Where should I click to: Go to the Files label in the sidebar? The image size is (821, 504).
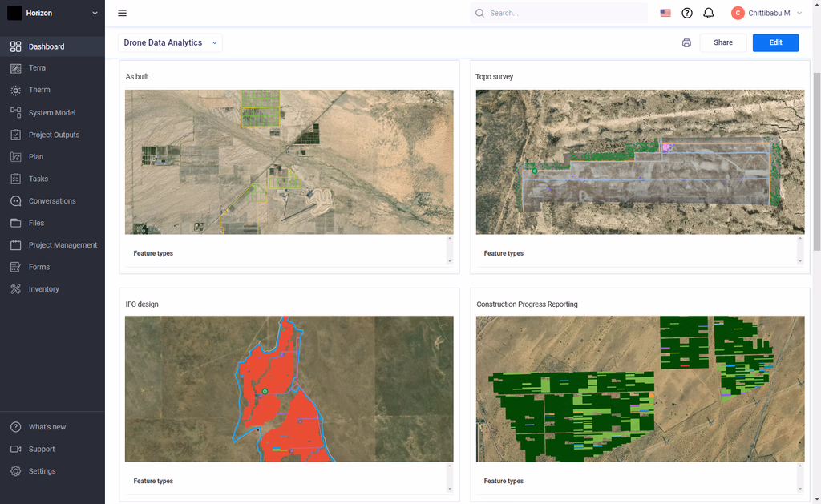pyautogui.click(x=36, y=223)
